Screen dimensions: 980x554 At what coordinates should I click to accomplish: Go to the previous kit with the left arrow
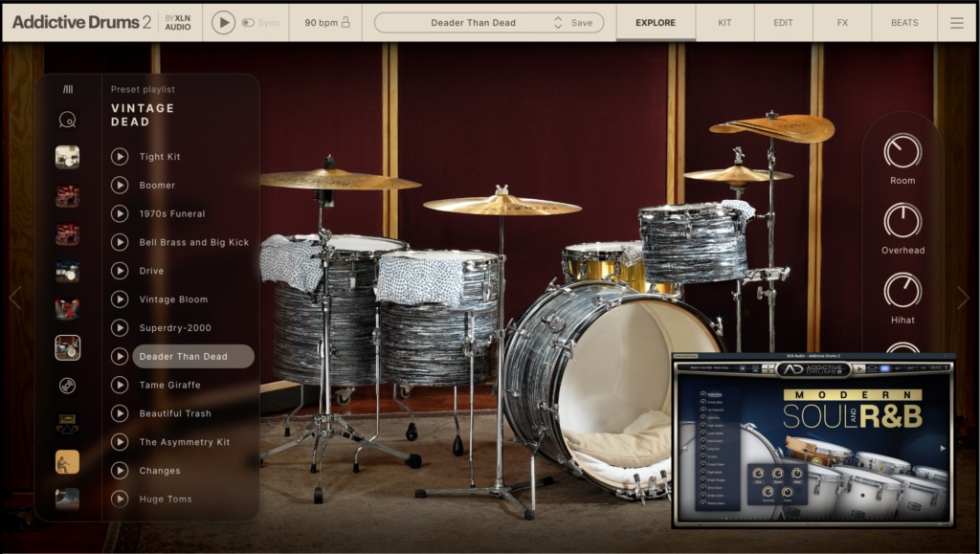[x=15, y=298]
